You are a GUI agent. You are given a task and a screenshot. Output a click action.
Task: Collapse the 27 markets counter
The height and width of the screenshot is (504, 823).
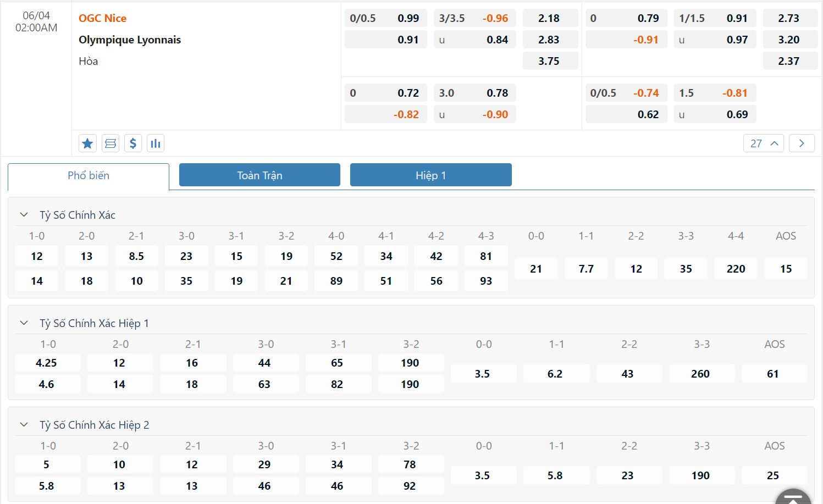tap(763, 143)
